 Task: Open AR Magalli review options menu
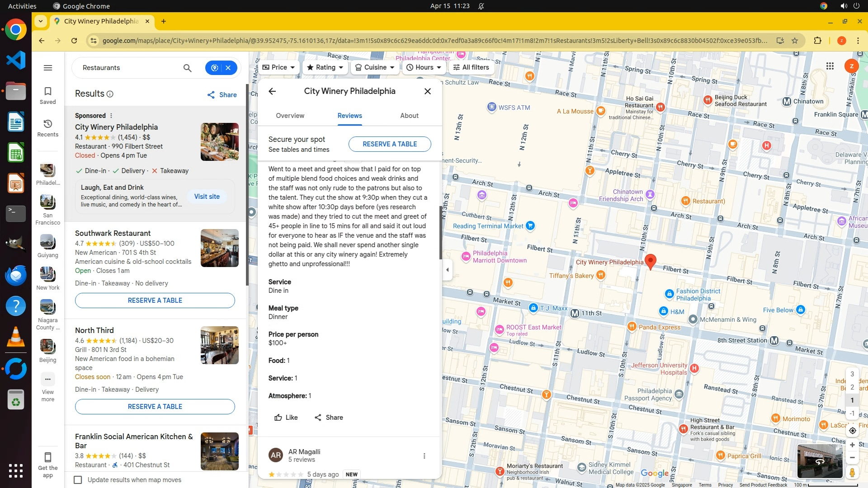424,456
